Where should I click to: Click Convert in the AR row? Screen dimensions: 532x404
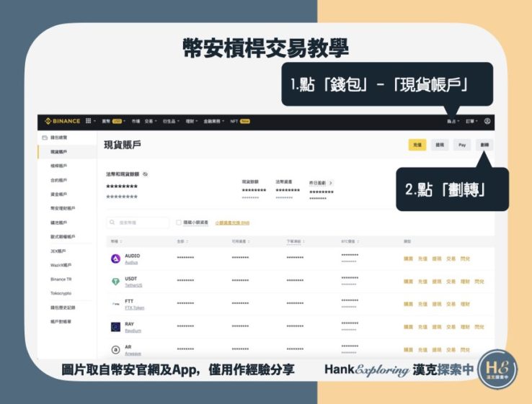(x=465, y=350)
